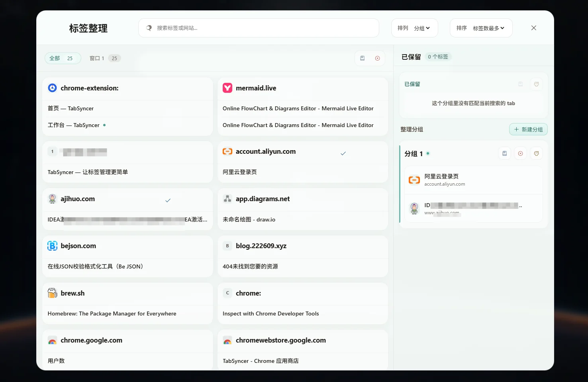Click the chrome.google.com favicon
588x382 pixels.
(x=52, y=341)
